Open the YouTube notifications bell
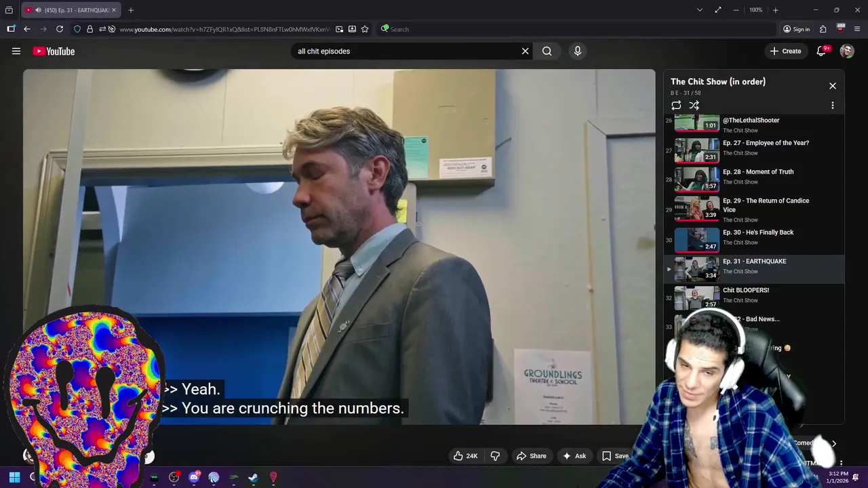Screen dimensions: 868x488 (821, 51)
